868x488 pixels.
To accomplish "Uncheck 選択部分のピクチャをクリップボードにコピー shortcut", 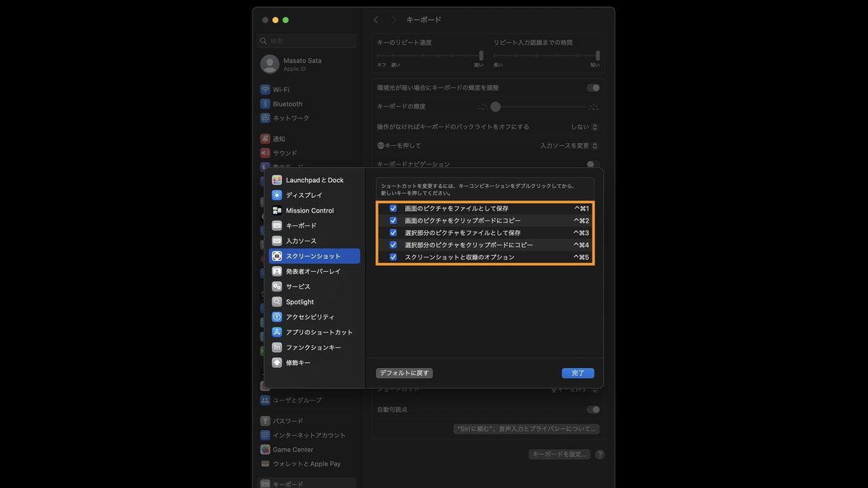I will tap(391, 244).
